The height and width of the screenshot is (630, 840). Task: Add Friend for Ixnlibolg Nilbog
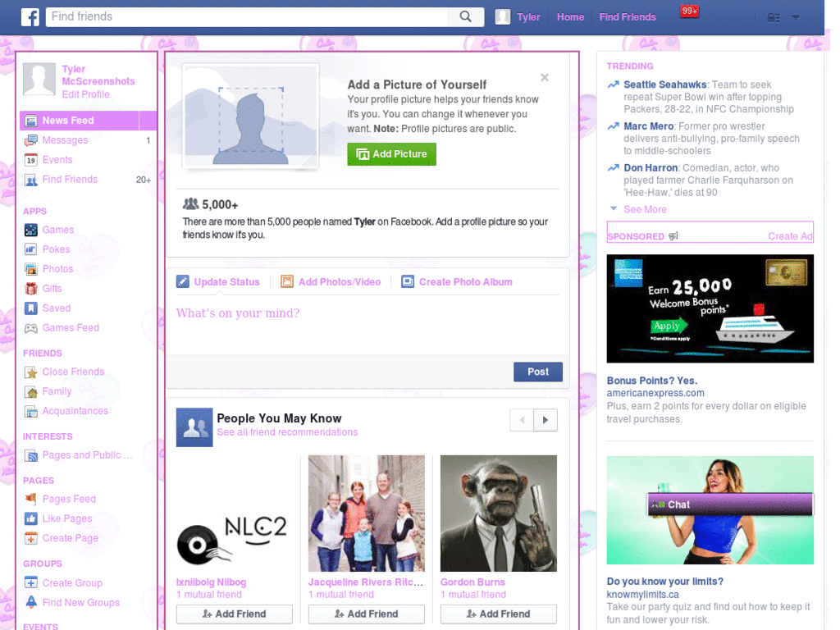point(235,614)
